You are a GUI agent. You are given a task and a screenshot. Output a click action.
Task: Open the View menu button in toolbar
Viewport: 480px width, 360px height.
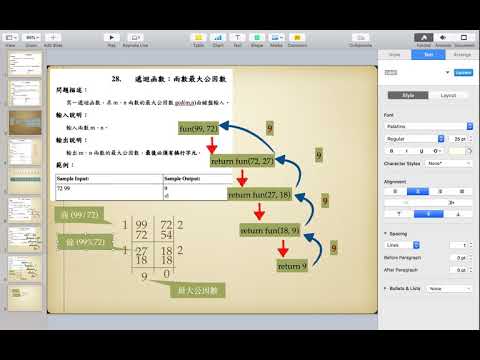(10, 38)
